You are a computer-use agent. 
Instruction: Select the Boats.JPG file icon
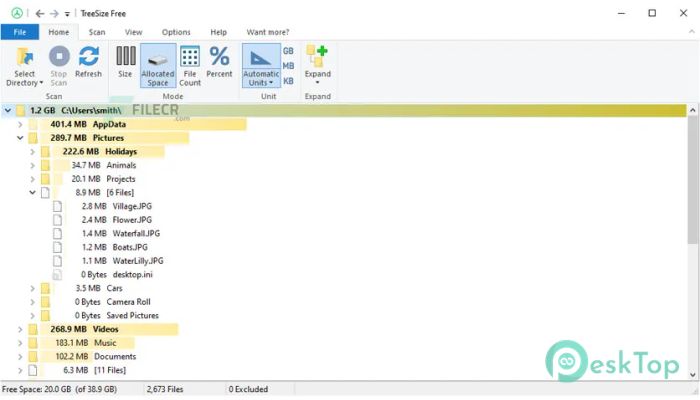[x=57, y=247]
